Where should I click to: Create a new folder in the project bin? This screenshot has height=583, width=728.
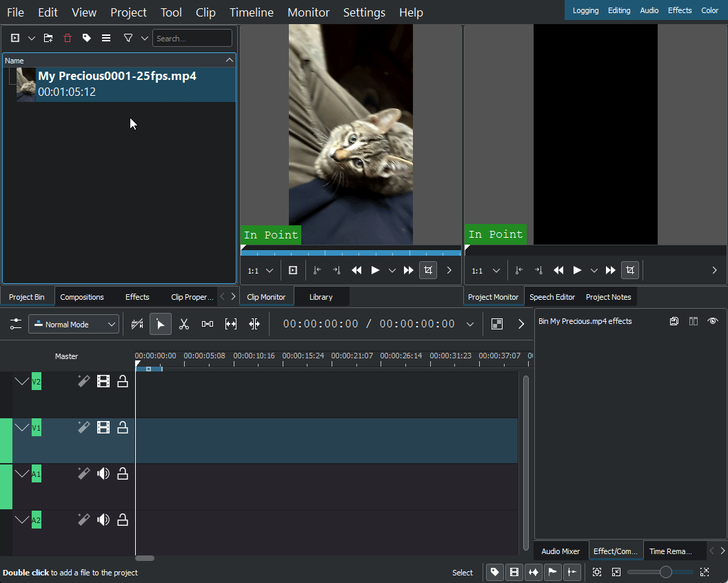pyautogui.click(x=48, y=38)
